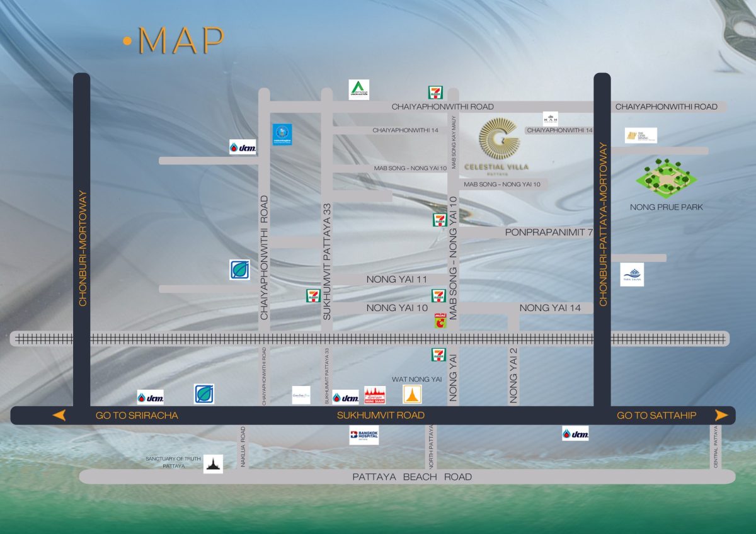Click the "PATTAYA BEACH ROAD" label
The height and width of the screenshot is (534, 756).
pos(412,477)
